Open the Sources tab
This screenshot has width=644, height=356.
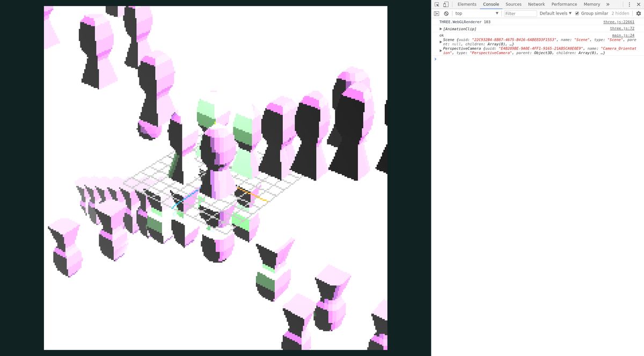pyautogui.click(x=513, y=4)
